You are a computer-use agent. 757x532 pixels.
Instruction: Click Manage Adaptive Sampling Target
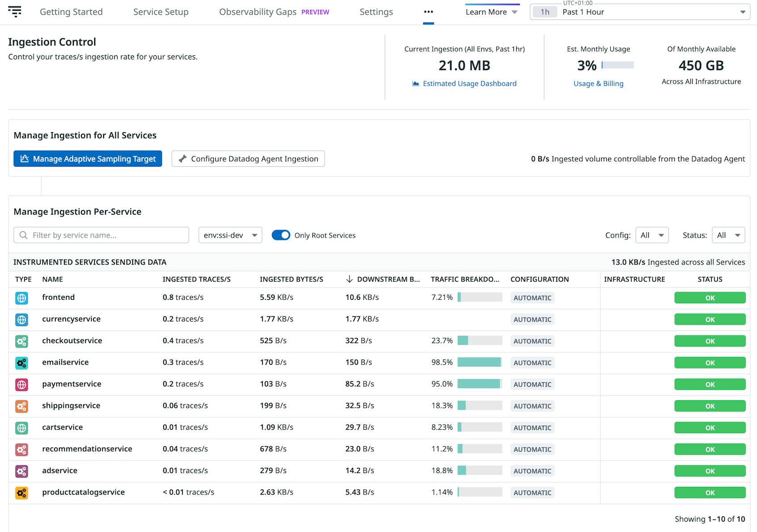pos(88,159)
